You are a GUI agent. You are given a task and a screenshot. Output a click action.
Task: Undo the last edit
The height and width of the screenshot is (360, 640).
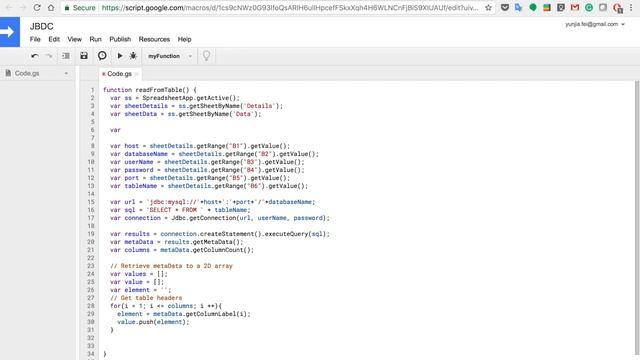pyautogui.click(x=35, y=56)
